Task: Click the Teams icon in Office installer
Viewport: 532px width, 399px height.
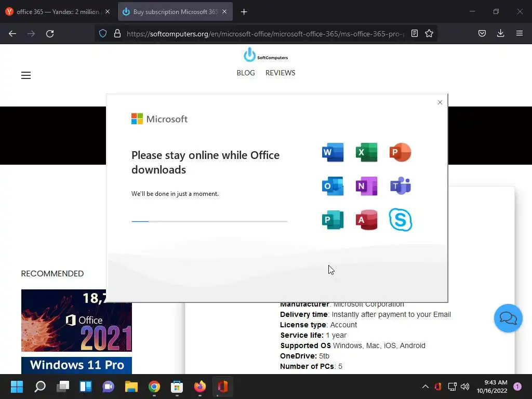Action: point(401,186)
